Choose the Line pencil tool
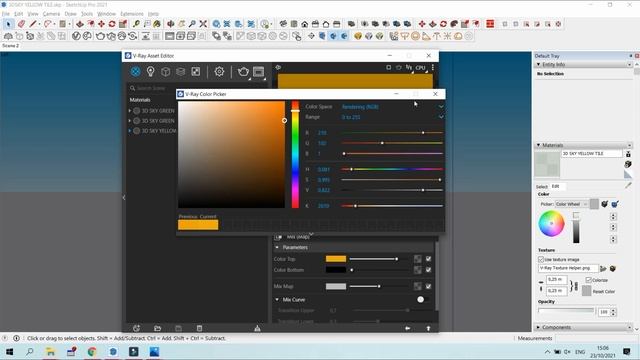640x360 pixels. click(x=33, y=24)
